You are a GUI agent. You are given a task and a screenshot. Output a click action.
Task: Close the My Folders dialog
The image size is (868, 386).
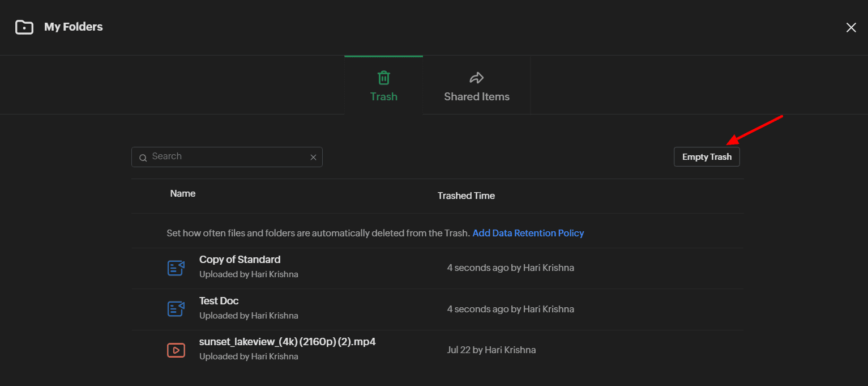point(851,28)
